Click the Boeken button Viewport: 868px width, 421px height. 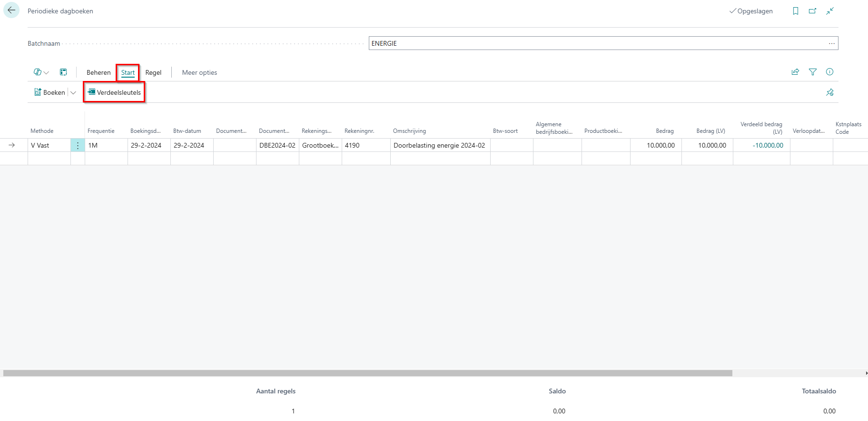[49, 92]
